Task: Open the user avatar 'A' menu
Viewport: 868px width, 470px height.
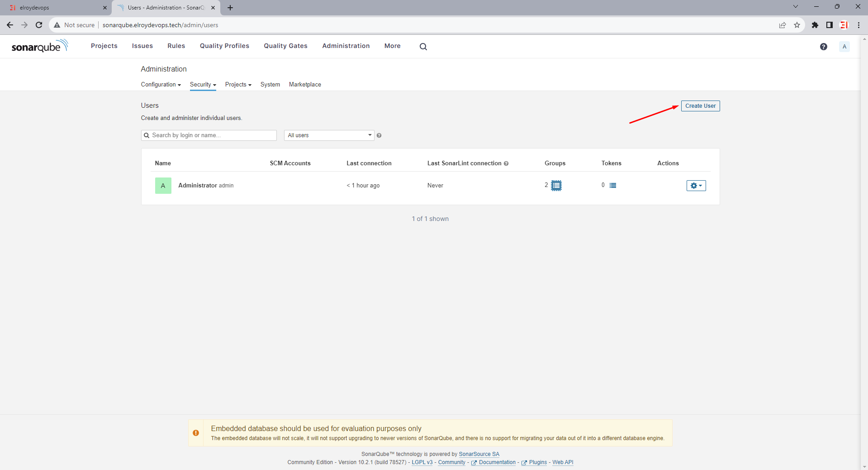Action: 844,47
